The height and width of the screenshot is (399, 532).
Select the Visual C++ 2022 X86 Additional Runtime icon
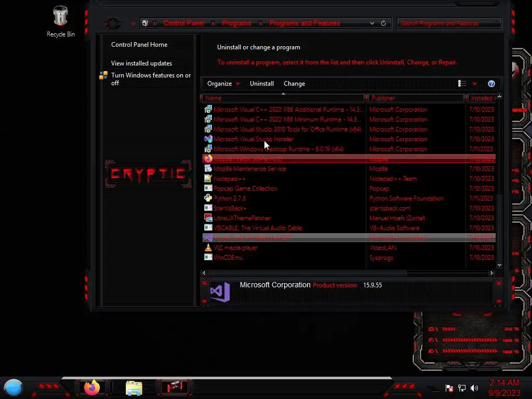[x=208, y=109]
